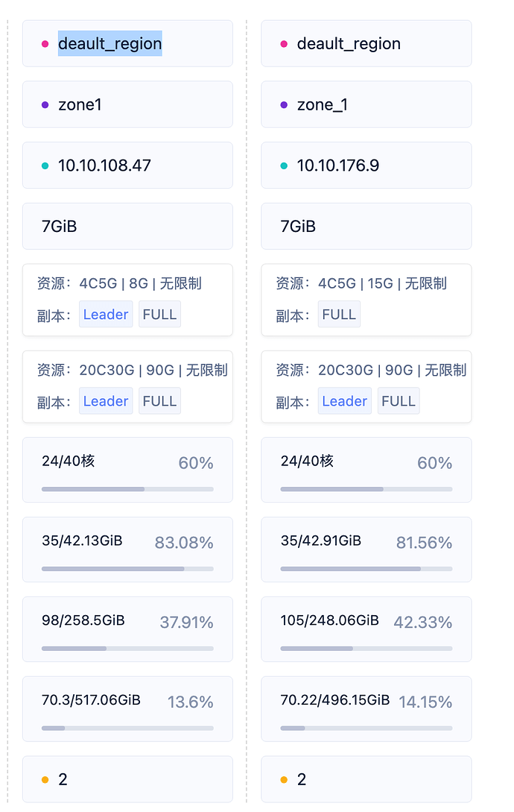Select the highlighted deault_region text
Viewport: 514px width, 812px height.
(110, 44)
